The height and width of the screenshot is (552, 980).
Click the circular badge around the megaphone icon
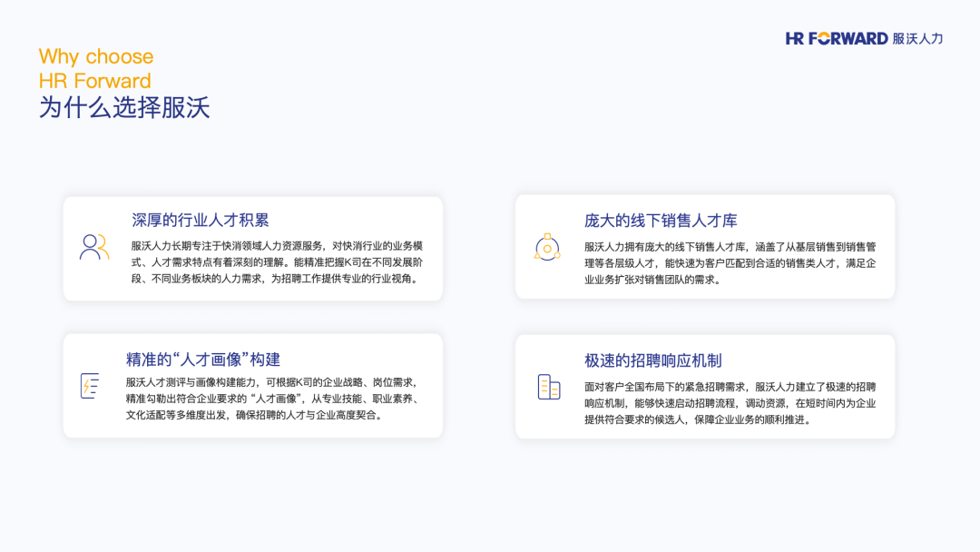click(547, 247)
